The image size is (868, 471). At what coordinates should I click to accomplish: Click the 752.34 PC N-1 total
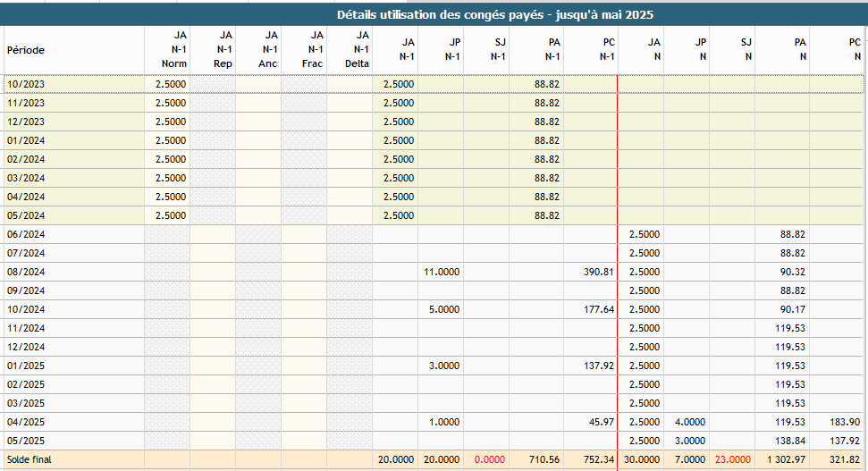pos(599,460)
